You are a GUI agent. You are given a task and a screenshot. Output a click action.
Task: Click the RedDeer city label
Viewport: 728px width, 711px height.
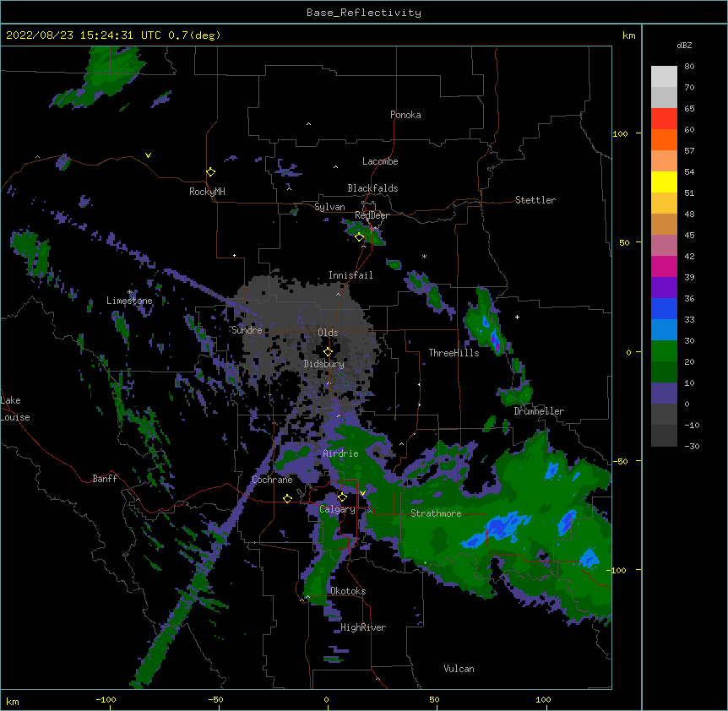click(x=372, y=215)
